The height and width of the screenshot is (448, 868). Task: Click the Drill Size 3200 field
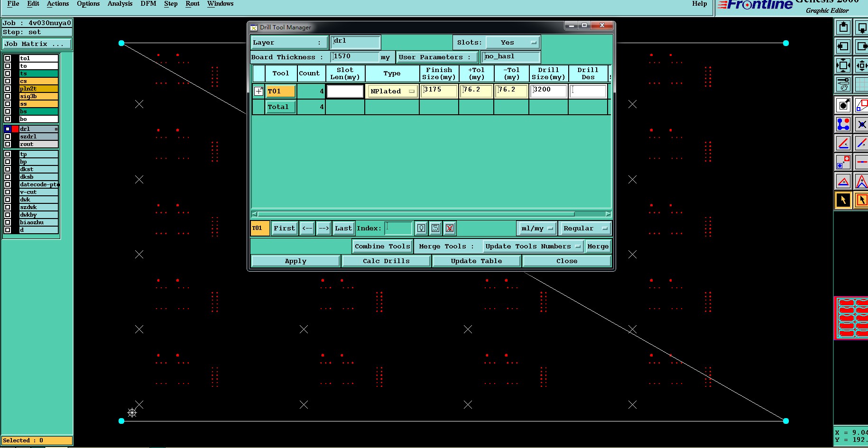coord(549,91)
